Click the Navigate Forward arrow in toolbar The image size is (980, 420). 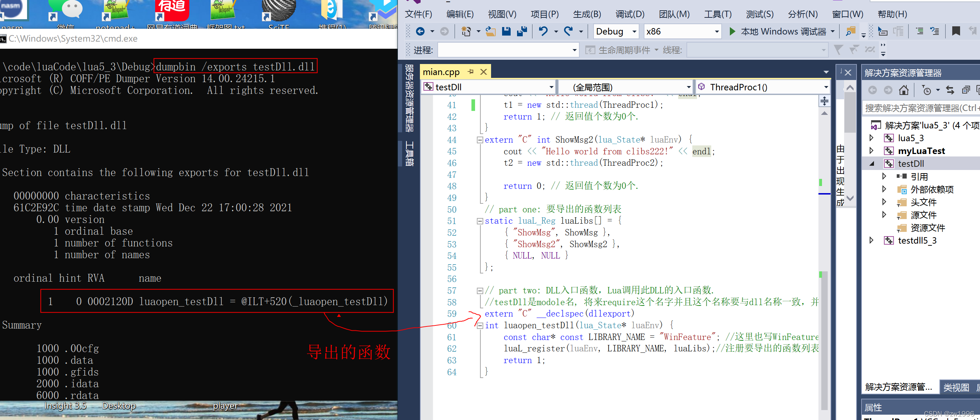pos(444,31)
